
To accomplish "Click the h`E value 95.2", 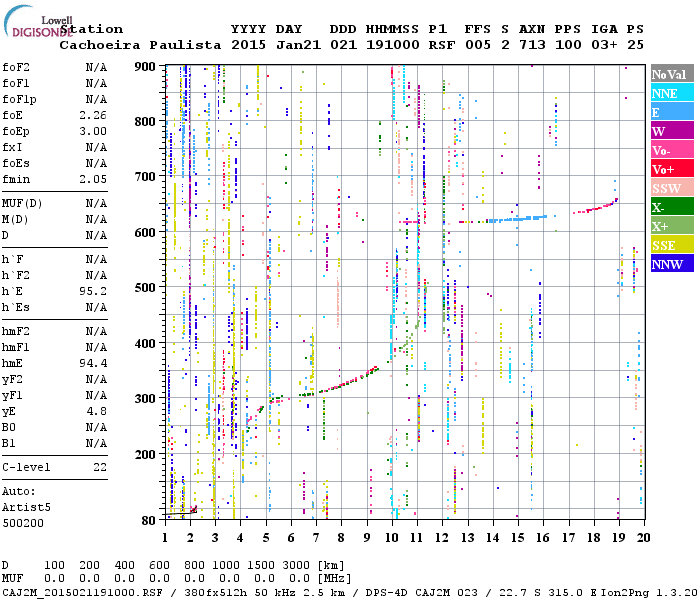I will tap(93, 292).
